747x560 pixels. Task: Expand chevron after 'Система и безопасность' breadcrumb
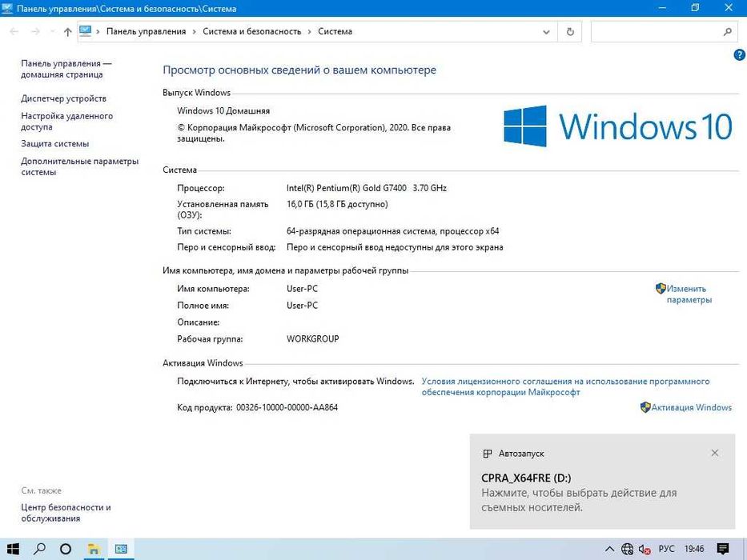[x=309, y=32]
